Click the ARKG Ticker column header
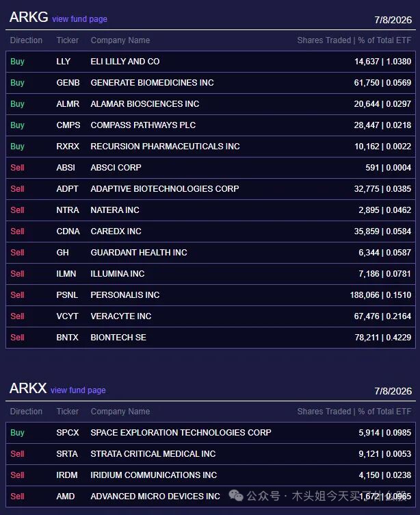Screen dimensions: 420x515 pyautogui.click(x=67, y=40)
